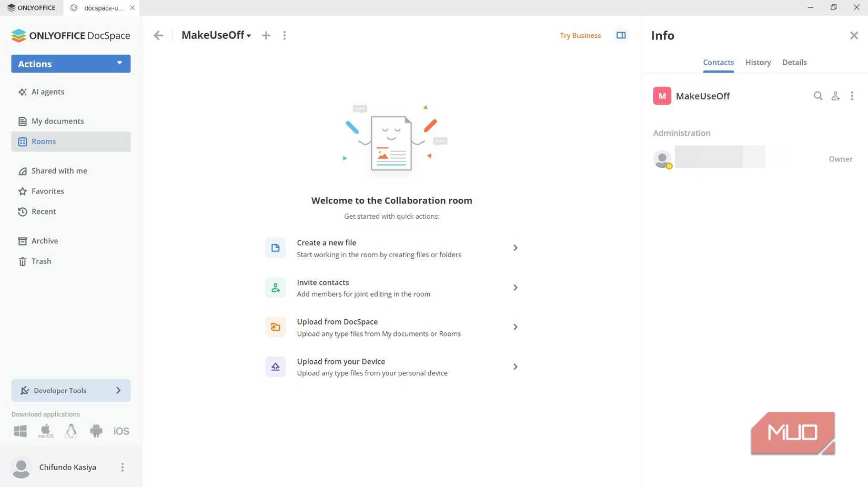Image resolution: width=868 pixels, height=488 pixels.
Task: View the Favorites section
Action: [x=47, y=191]
